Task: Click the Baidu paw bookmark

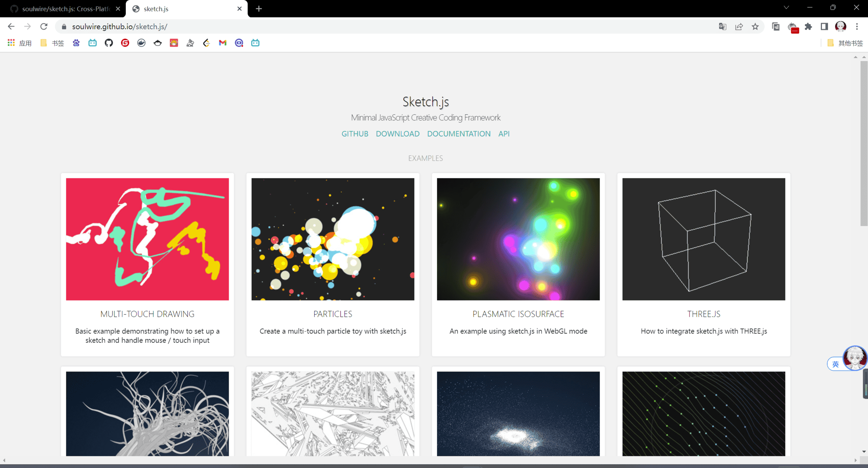Action: pyautogui.click(x=76, y=43)
